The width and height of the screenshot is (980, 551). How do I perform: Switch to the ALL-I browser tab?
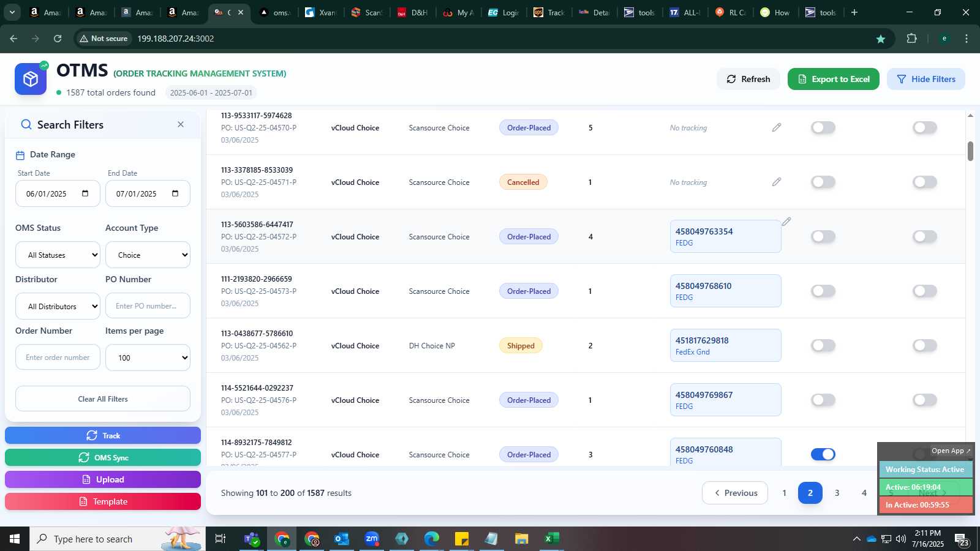pyautogui.click(x=685, y=12)
